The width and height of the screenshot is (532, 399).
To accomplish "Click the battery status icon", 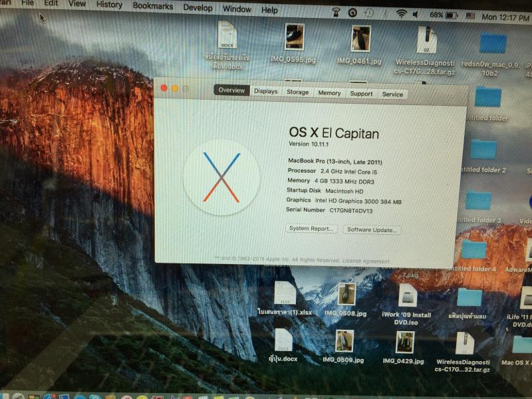I will 452,15.
